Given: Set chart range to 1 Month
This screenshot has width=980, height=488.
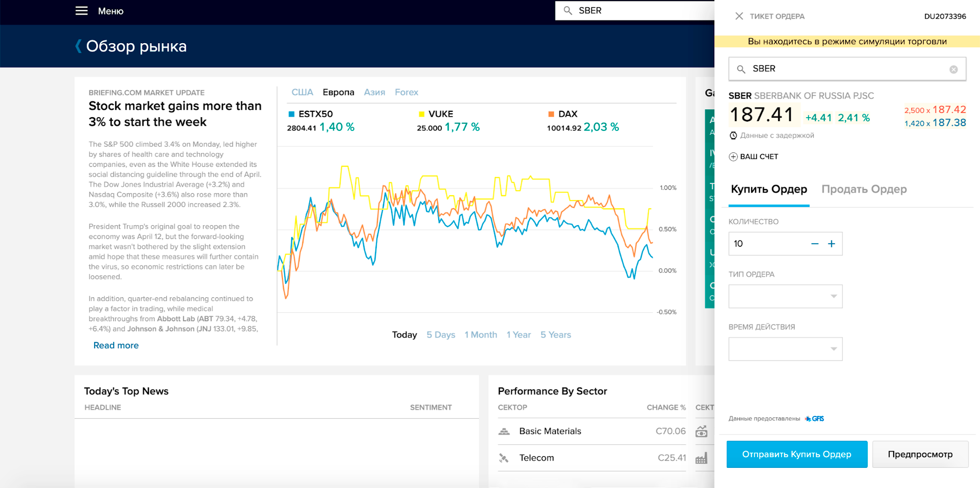Looking at the screenshot, I should click(x=481, y=335).
